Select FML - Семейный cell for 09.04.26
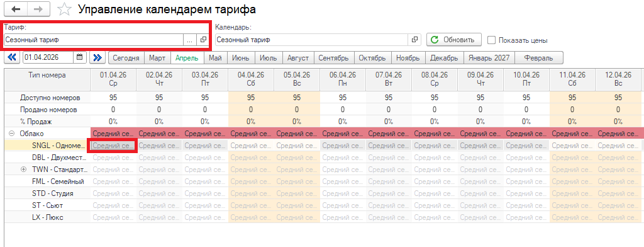The height and width of the screenshot is (247, 644). tap(480, 181)
